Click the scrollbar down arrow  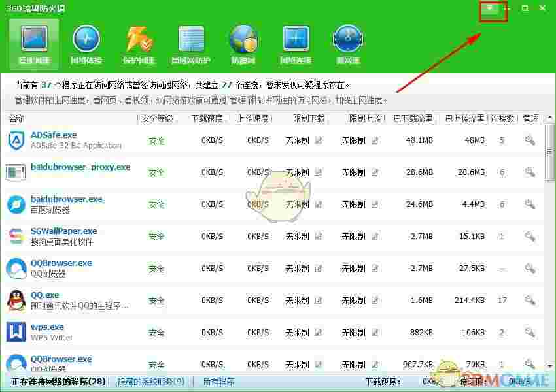pos(550,365)
